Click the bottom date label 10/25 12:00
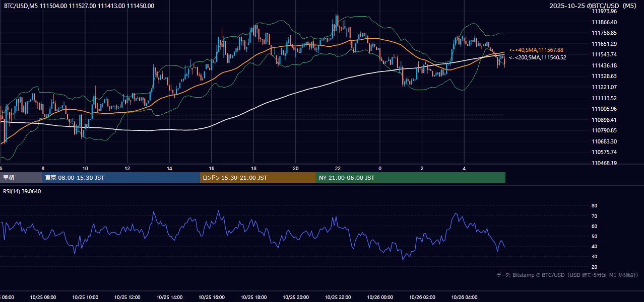This screenshot has height=302, width=644. tap(127, 297)
